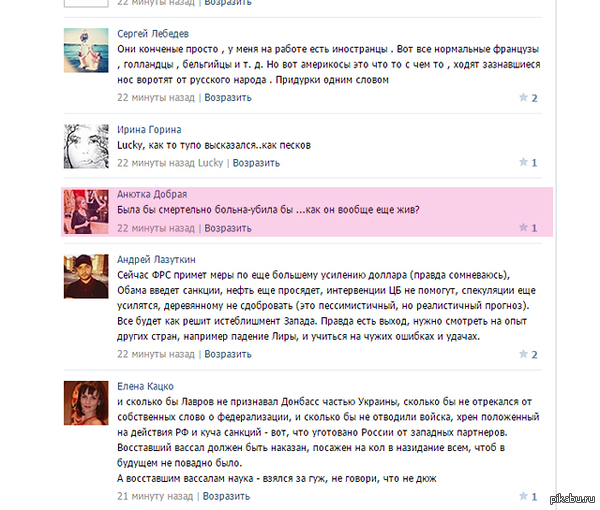Click Возразить under Елена Кацко's comment
Image resolution: width=600 pixels, height=510 pixels.
pos(226,496)
